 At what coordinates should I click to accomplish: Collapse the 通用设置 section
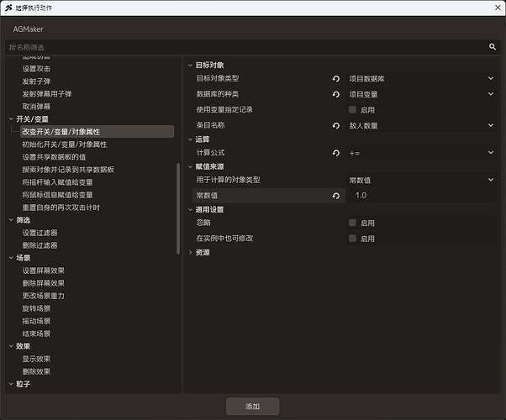point(191,210)
